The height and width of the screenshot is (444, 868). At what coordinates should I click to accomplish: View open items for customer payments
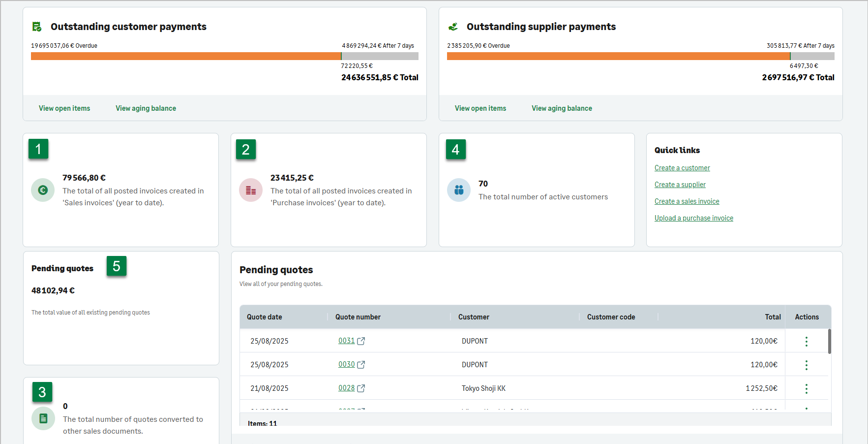(64, 108)
